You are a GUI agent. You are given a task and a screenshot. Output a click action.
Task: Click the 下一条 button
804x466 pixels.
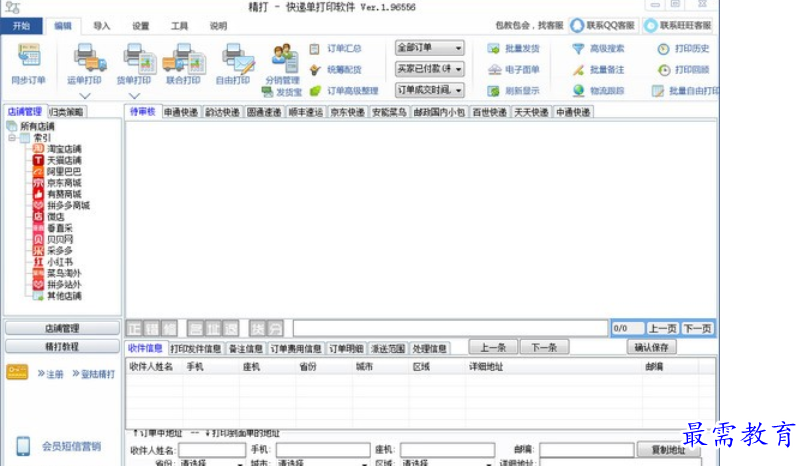(544, 348)
